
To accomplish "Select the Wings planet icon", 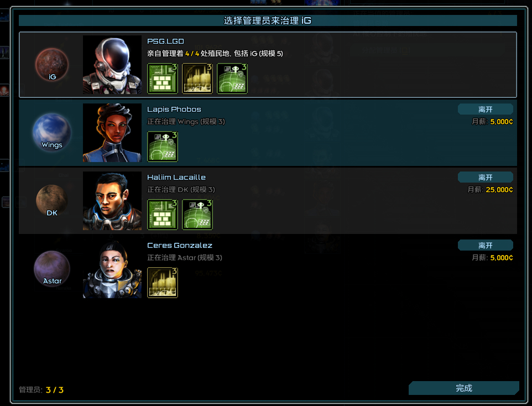I will (52, 132).
